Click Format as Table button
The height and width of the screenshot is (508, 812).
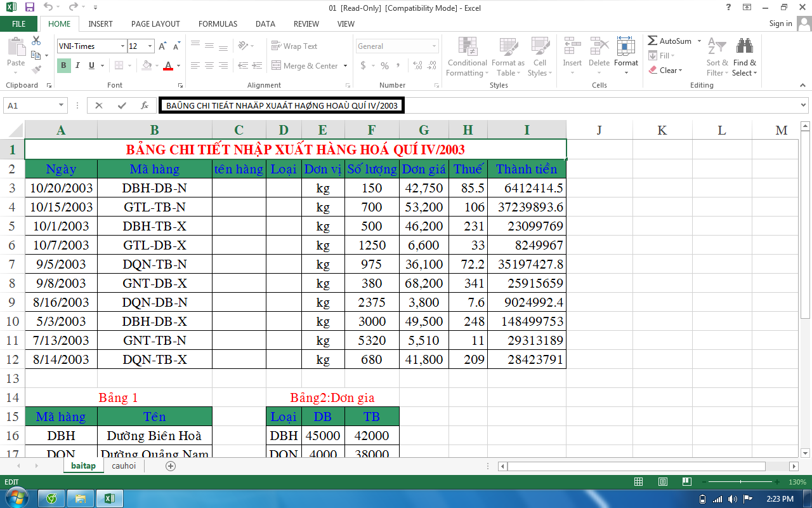[x=508, y=57]
